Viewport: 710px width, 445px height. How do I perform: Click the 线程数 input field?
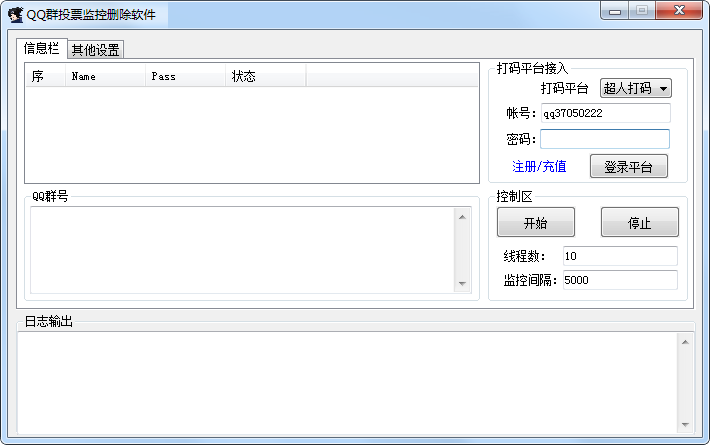tap(620, 256)
